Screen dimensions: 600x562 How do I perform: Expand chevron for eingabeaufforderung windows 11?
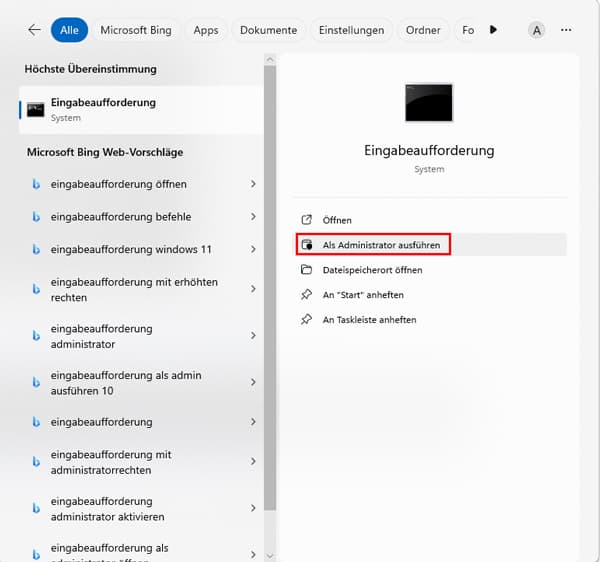(253, 249)
